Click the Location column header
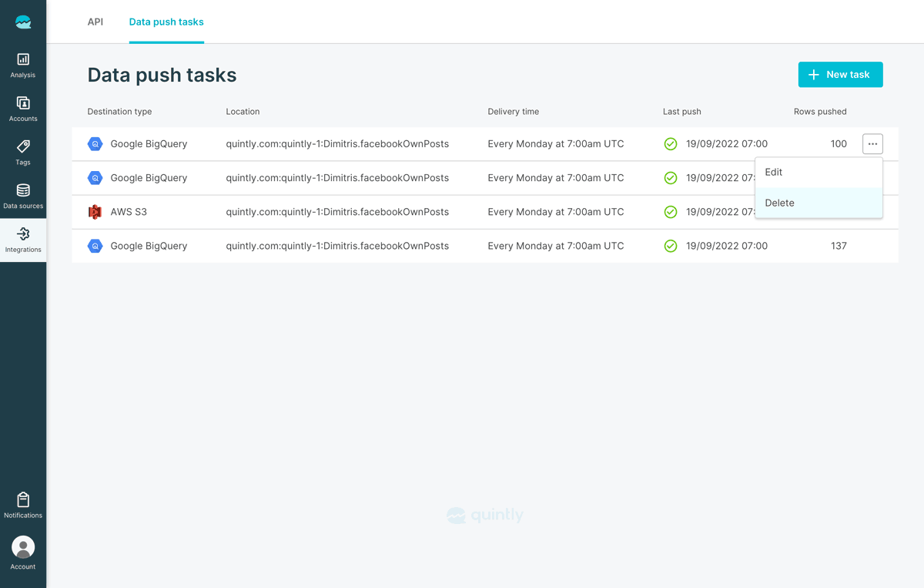This screenshot has width=924, height=588. pos(243,112)
